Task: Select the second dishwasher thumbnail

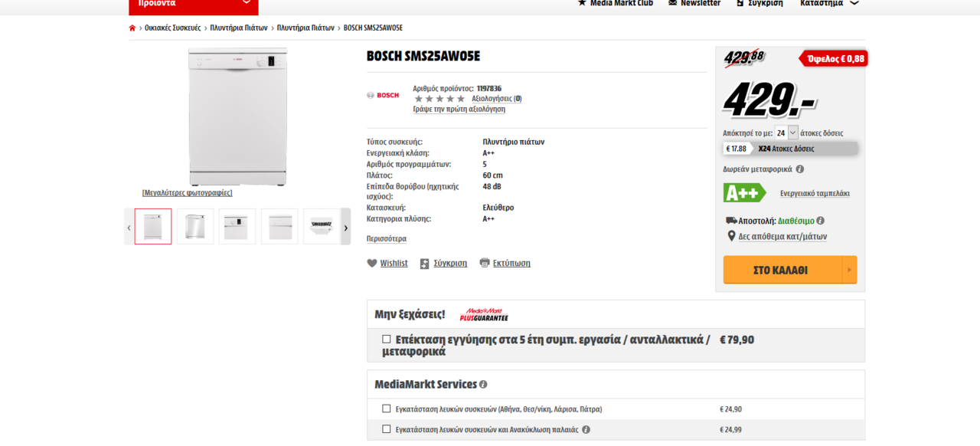Action: tap(195, 227)
